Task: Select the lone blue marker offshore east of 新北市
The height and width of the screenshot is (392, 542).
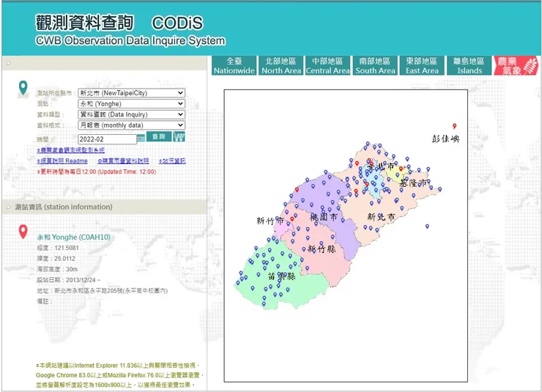Action: coord(427,226)
